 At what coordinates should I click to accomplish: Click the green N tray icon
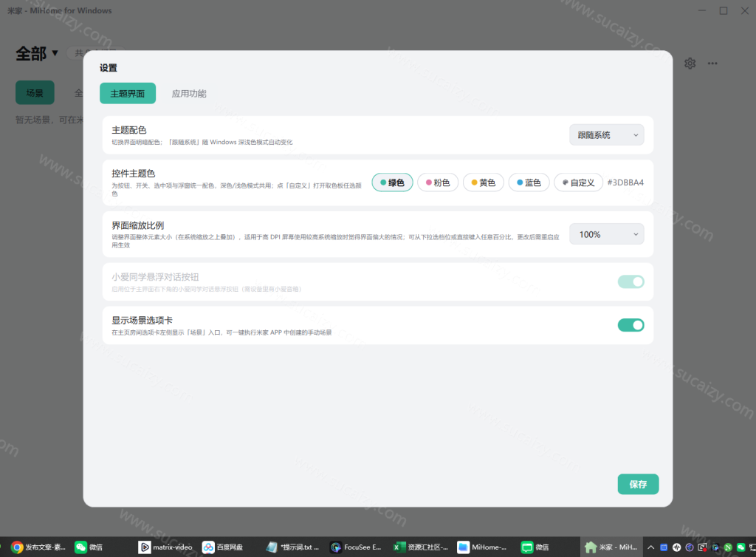(728, 547)
